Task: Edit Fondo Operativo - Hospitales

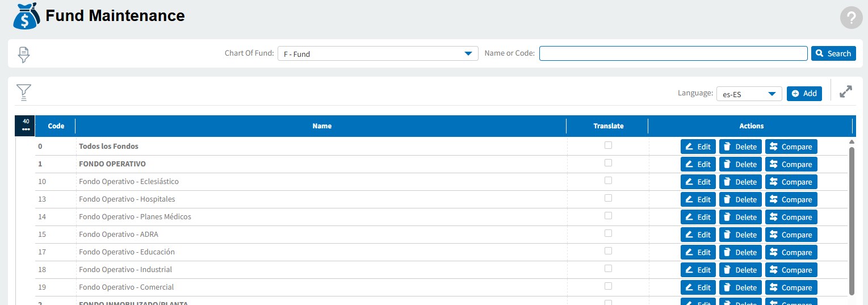Action: click(698, 199)
